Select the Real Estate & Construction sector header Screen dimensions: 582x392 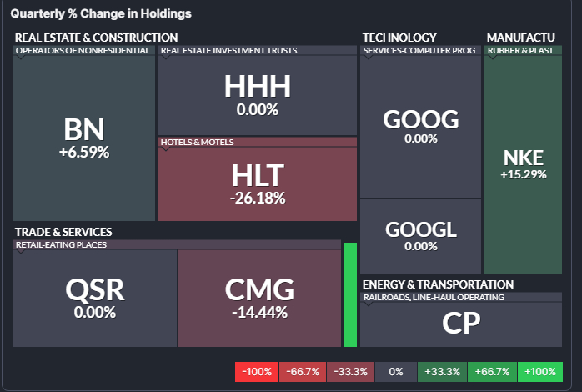tap(96, 38)
